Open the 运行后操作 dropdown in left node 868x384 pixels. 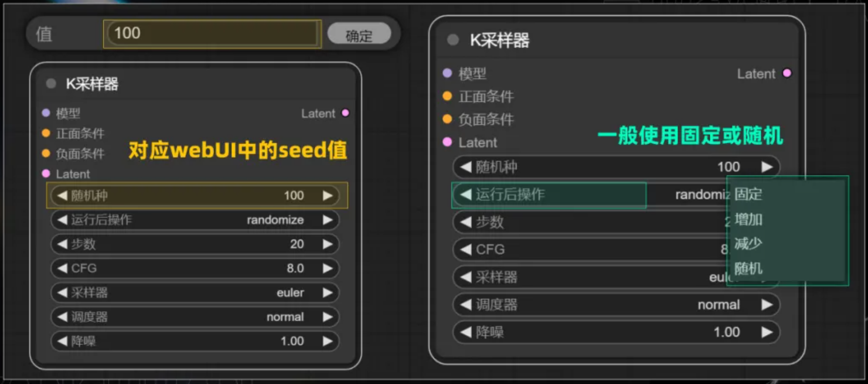click(195, 220)
